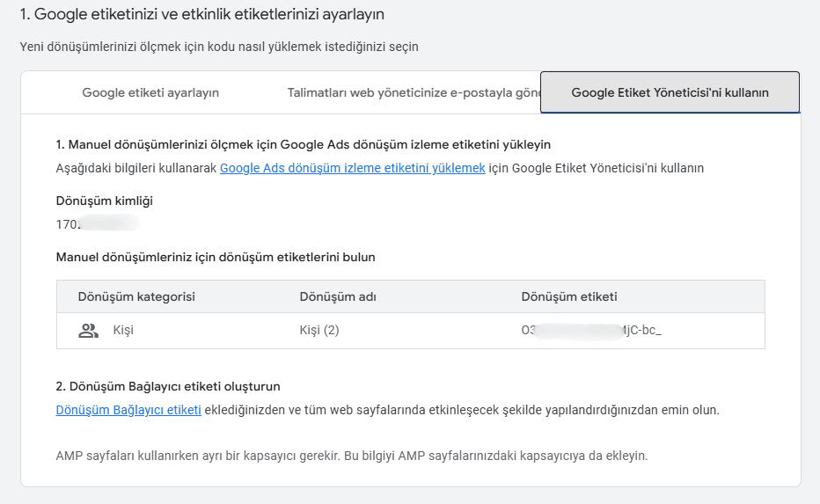
Task: Select 'Google Etiket Yöneticisi'ni kullanın' tab
Action: pyautogui.click(x=670, y=92)
